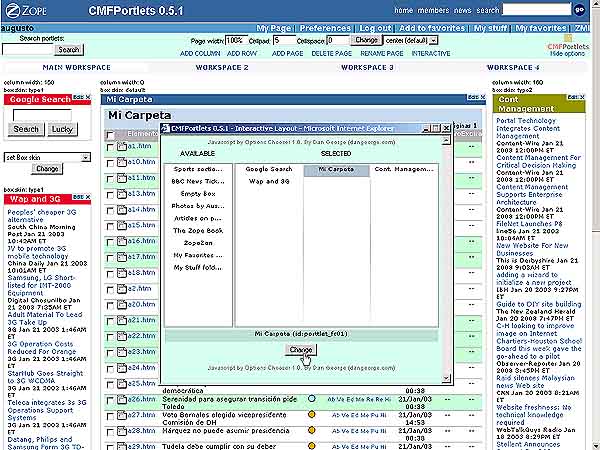The height and width of the screenshot is (450, 600).
Task: Click the INTERACTIVE link
Action: point(431,54)
